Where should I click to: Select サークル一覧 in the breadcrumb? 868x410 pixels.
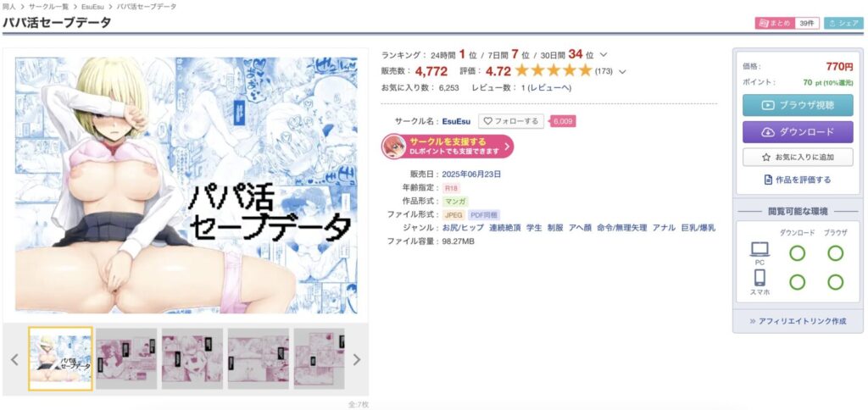50,7
